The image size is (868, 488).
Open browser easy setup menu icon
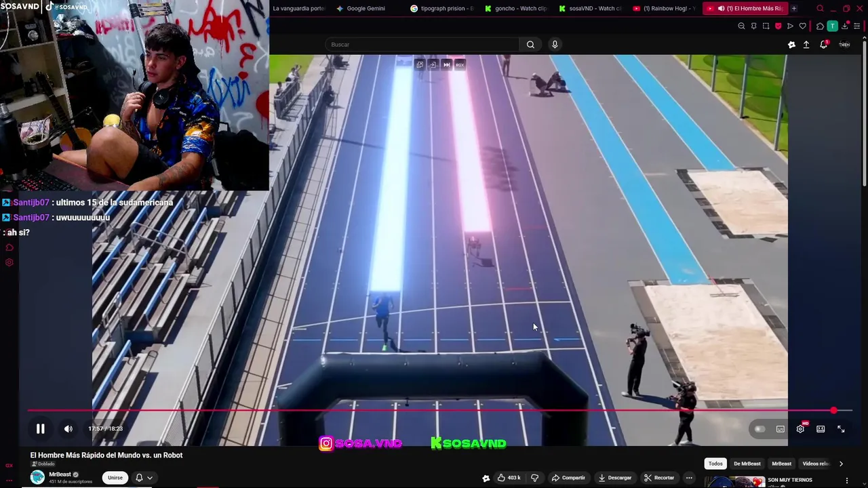857,26
